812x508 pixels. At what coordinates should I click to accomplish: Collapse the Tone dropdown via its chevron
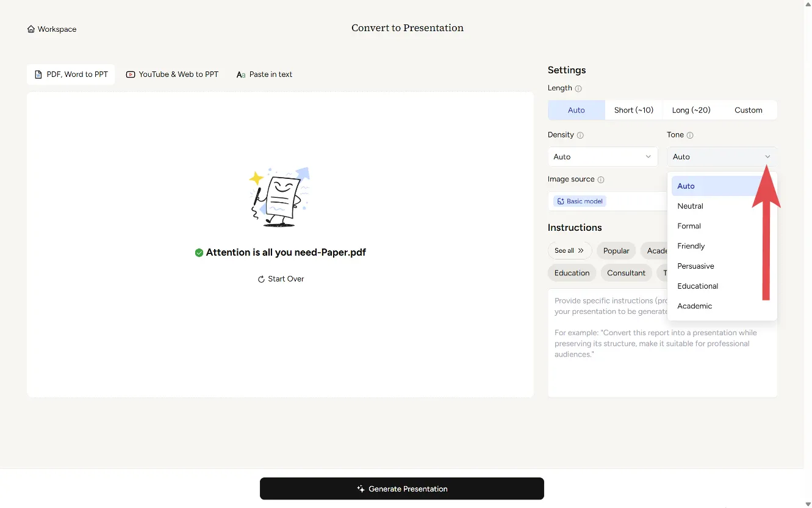pos(767,157)
